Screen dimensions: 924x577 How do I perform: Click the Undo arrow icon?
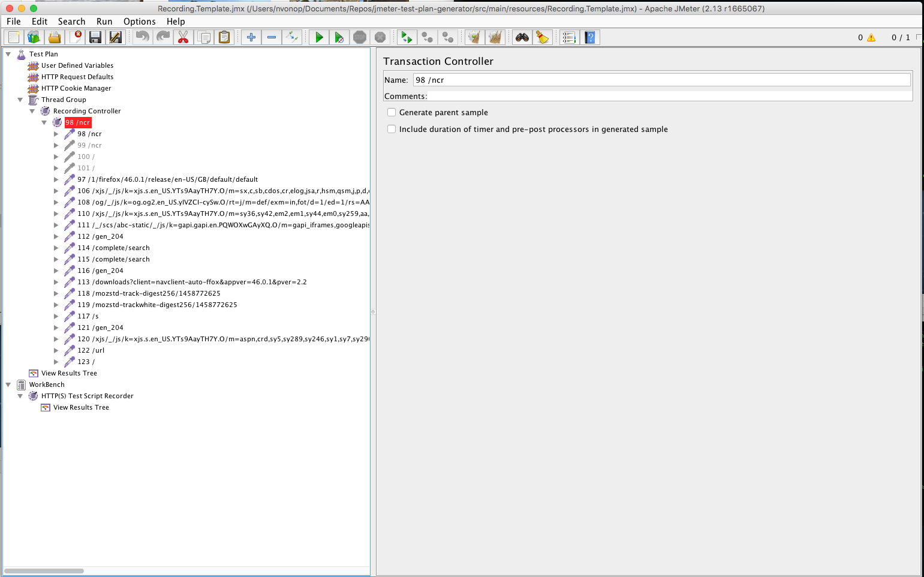[x=142, y=37]
